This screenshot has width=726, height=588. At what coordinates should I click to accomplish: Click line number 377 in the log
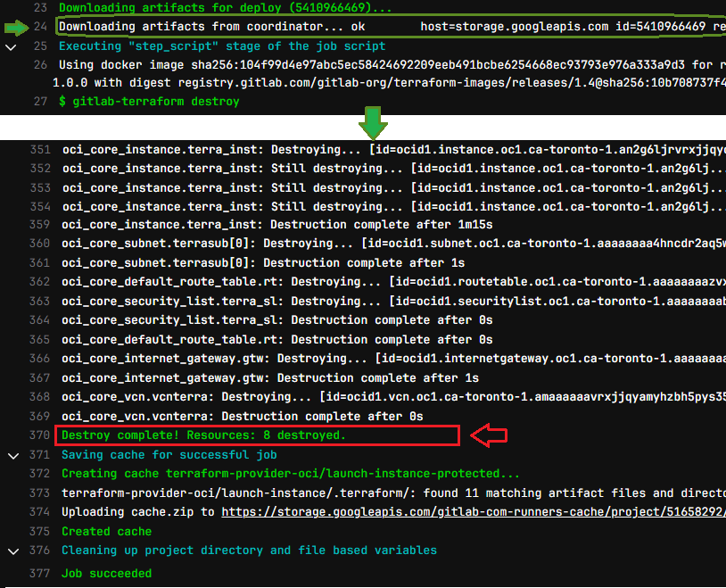[x=40, y=574]
